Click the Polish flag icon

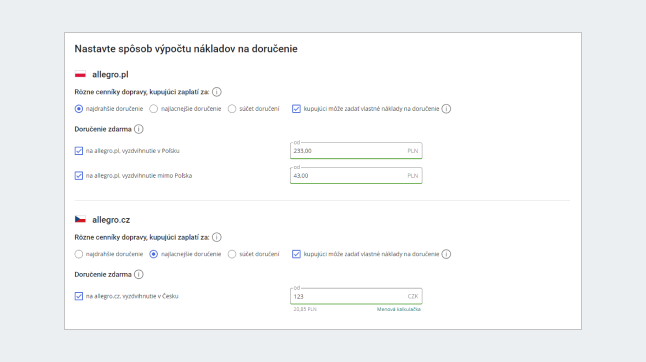pos(80,75)
